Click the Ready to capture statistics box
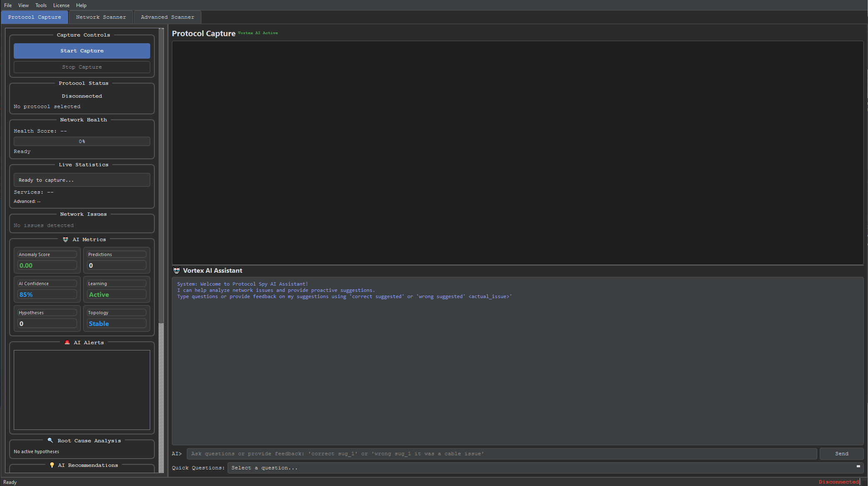868x486 pixels. tap(82, 180)
